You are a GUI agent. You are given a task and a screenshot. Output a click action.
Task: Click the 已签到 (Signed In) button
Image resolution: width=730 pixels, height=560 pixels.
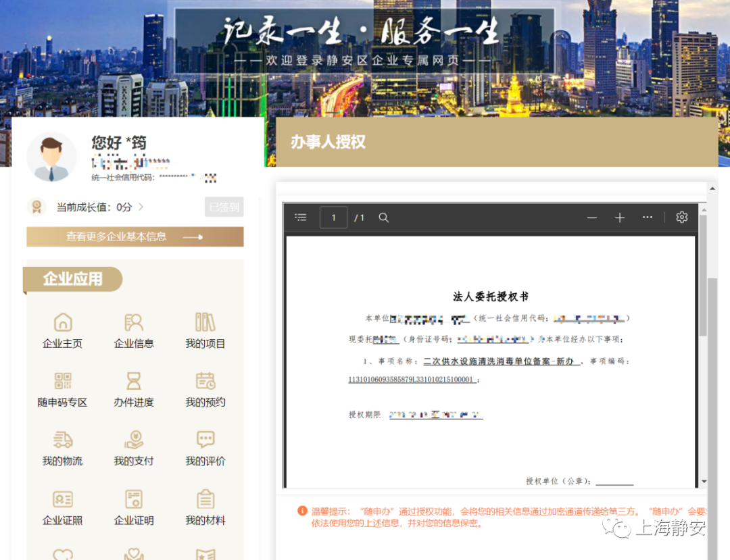point(224,207)
